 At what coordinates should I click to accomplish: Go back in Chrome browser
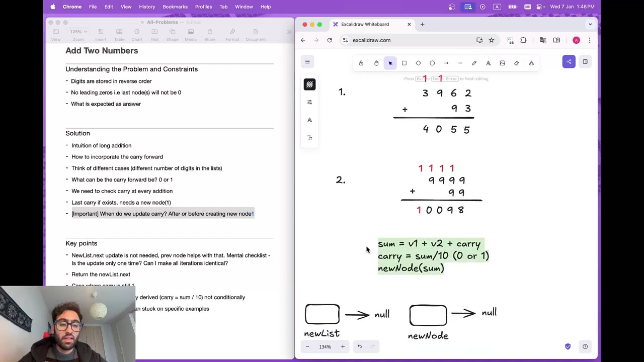pos(303,40)
